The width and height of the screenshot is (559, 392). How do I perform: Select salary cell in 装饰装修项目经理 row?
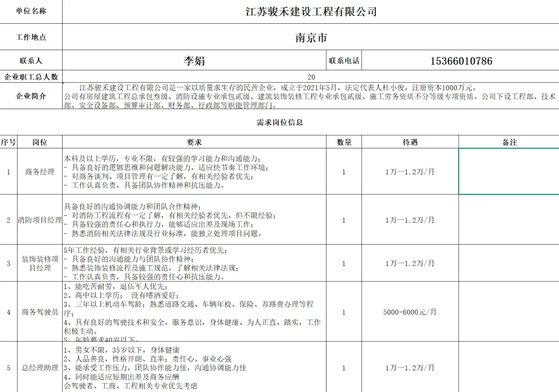click(x=410, y=263)
